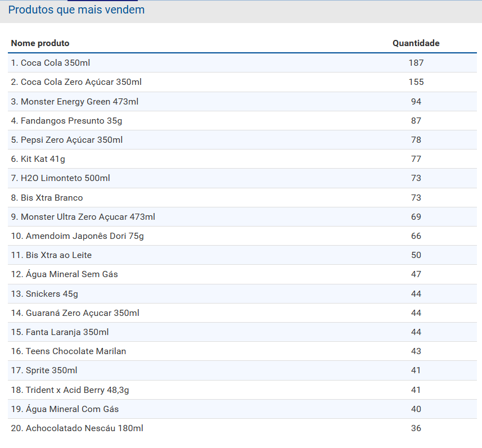Viewport: 482px width, 448px height.
Task: Select "19. Água Mineral Com Gás"
Action: pyautogui.click(x=65, y=409)
